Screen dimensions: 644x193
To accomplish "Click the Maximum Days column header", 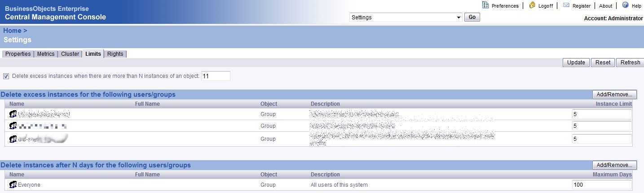I will pos(612,175).
